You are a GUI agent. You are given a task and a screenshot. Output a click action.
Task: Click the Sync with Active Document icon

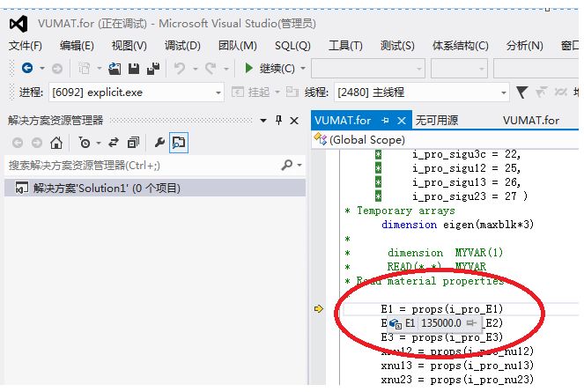pyautogui.click(x=114, y=143)
